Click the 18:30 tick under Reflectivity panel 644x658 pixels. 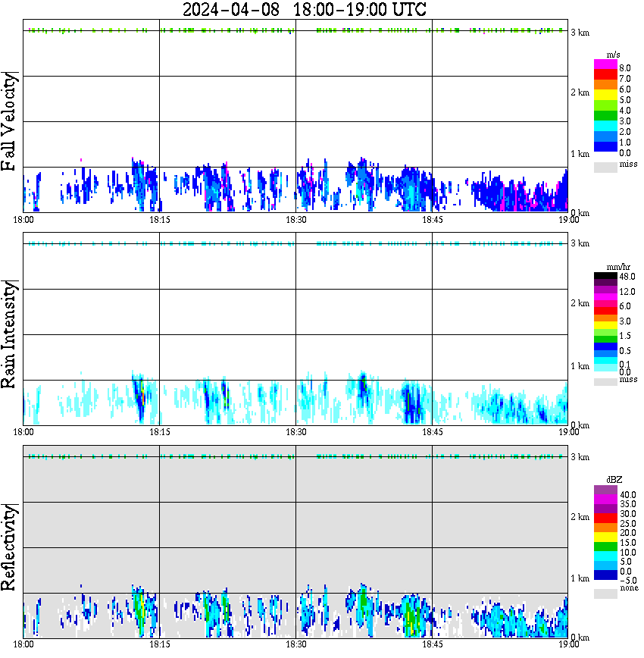click(296, 644)
